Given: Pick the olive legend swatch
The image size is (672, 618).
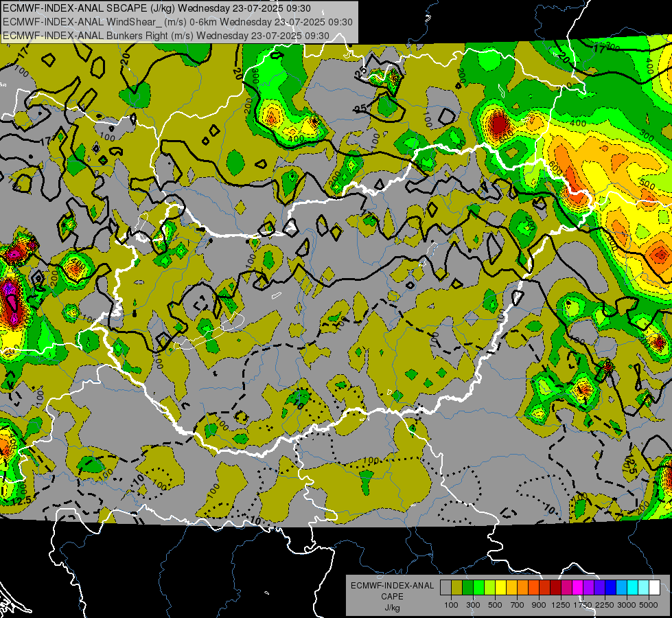Looking at the screenshot, I should (x=457, y=588).
